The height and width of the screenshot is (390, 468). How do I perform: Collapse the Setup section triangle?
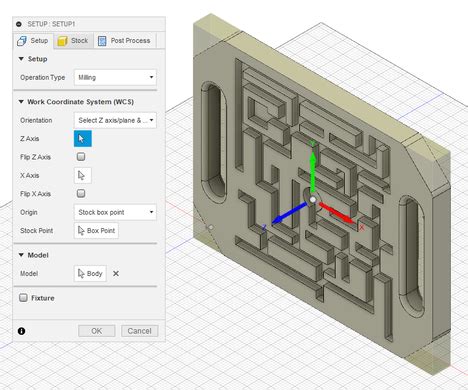pos(21,59)
